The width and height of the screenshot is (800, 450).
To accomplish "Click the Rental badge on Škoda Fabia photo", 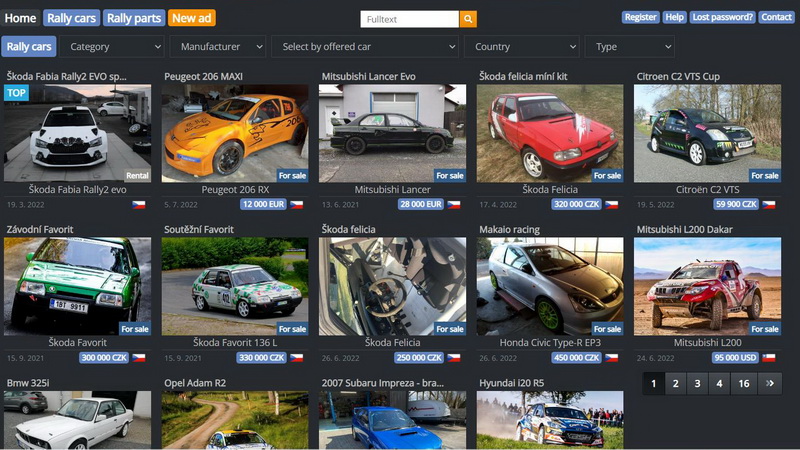I will (x=137, y=175).
